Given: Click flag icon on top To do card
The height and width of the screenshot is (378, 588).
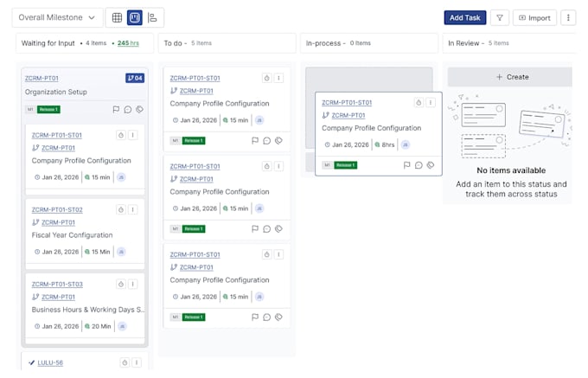Looking at the screenshot, I should (255, 141).
